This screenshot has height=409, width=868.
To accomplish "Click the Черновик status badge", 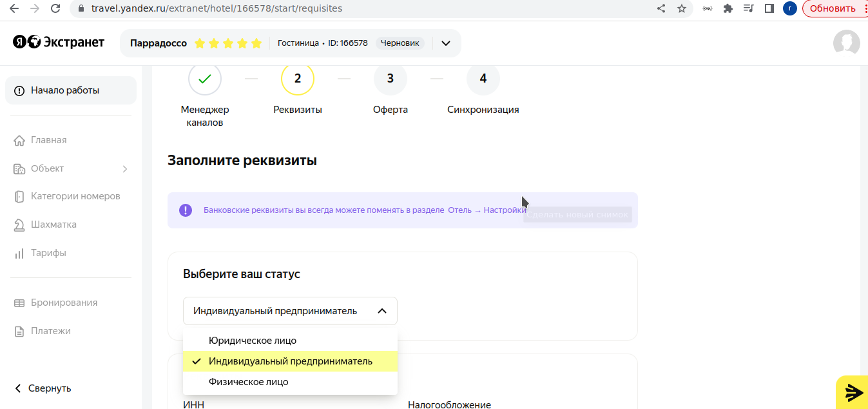I will click(x=400, y=43).
